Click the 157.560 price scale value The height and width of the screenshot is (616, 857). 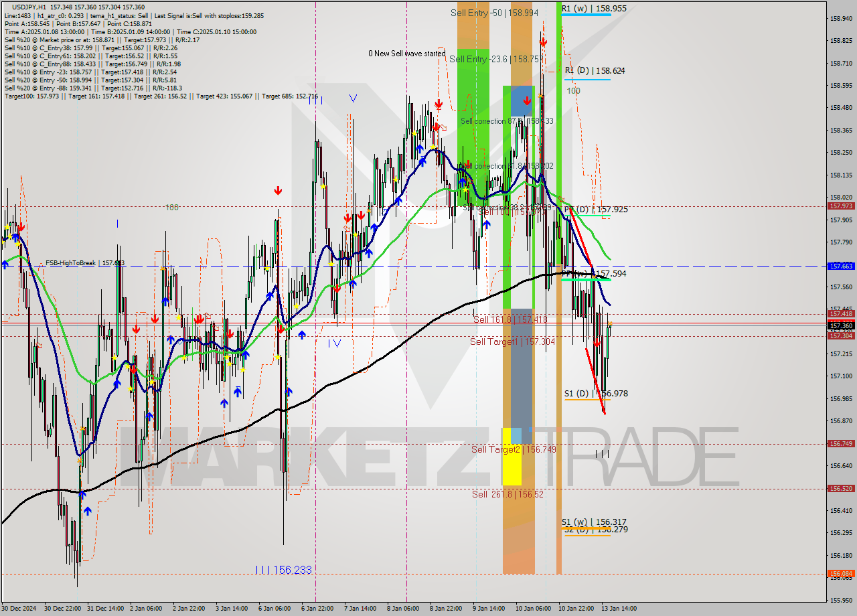pos(841,287)
